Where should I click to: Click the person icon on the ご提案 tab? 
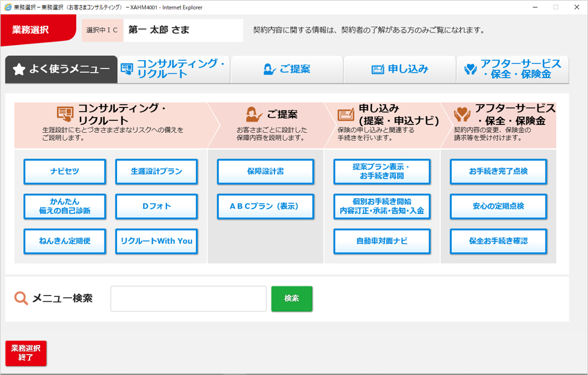[x=269, y=69]
